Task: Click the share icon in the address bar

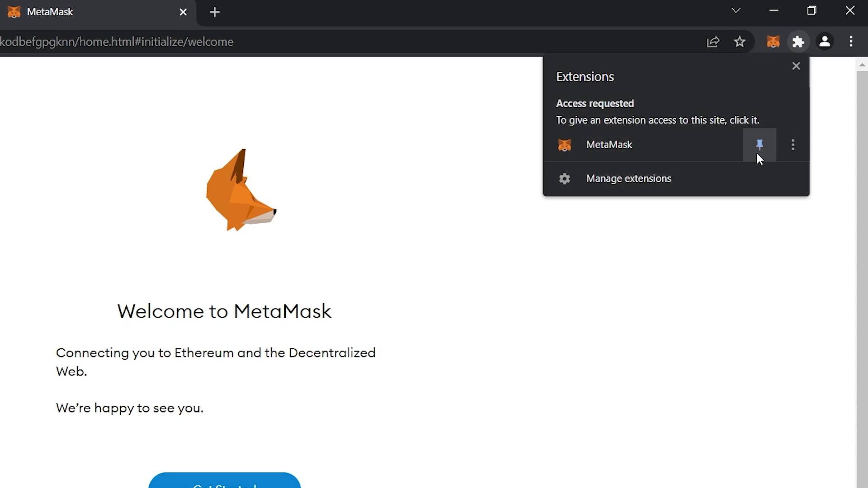Action: pos(713,42)
